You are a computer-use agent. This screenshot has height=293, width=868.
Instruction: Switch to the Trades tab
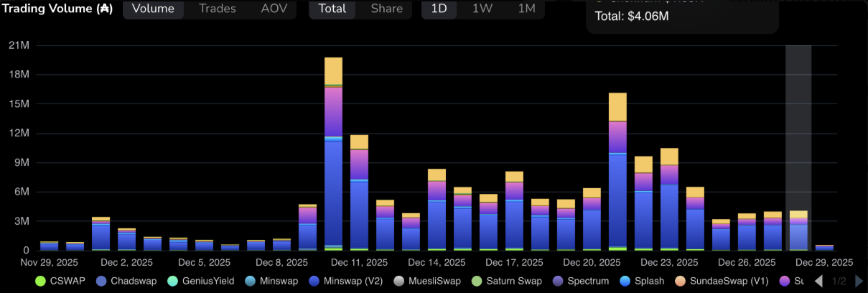pyautogui.click(x=217, y=9)
